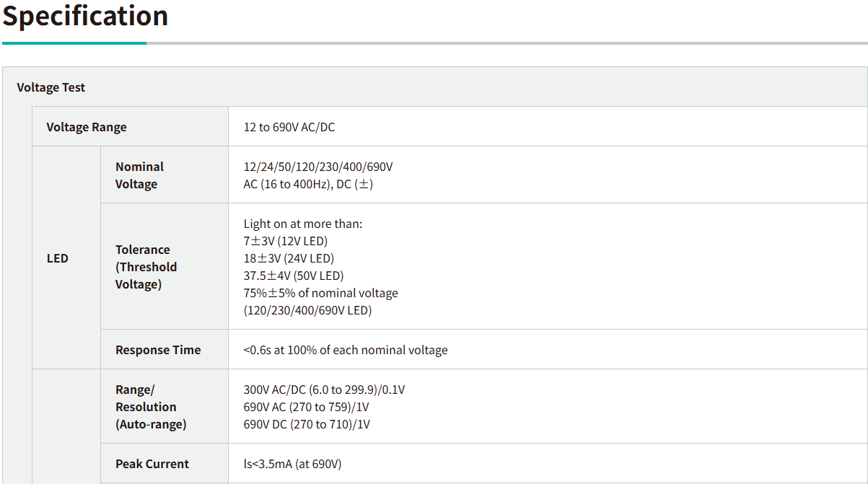Click the Specification page heading
868x484 pixels.
click(x=85, y=16)
